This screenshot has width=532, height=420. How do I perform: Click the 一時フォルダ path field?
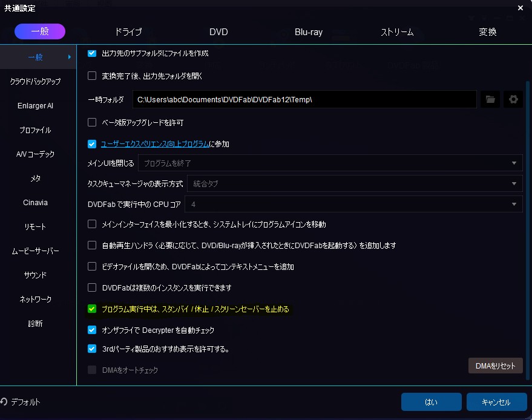[x=304, y=99]
